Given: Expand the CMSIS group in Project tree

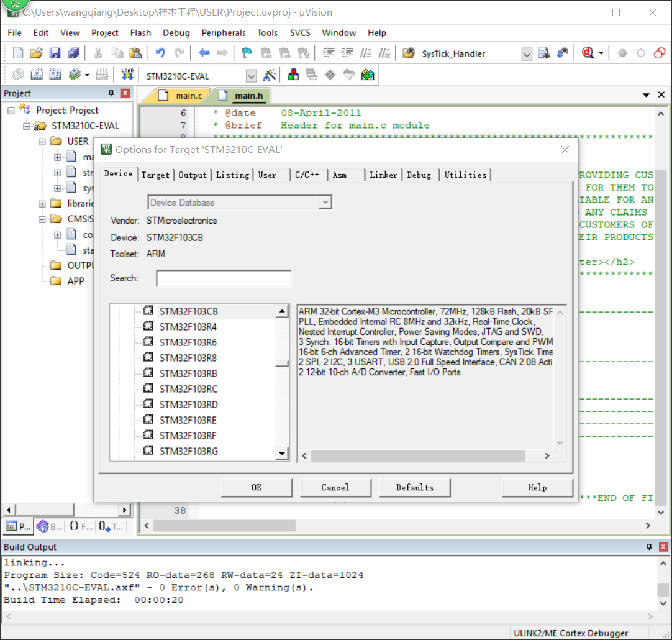Looking at the screenshot, I should click(41, 219).
